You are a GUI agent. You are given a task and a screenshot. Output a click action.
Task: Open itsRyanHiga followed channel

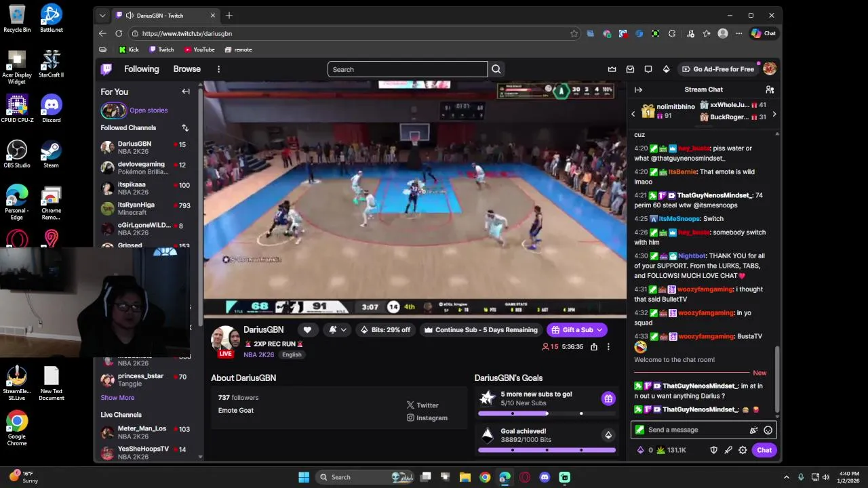[145, 209]
